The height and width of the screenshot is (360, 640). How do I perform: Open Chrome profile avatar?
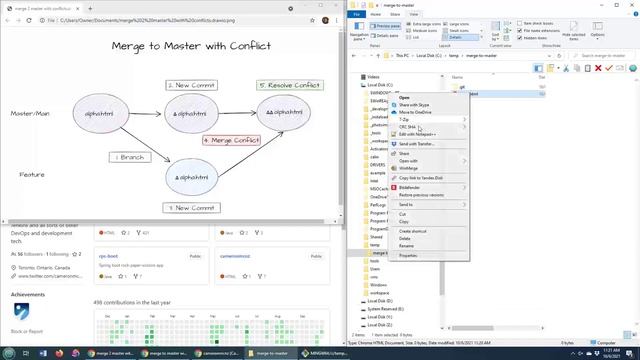[325, 20]
